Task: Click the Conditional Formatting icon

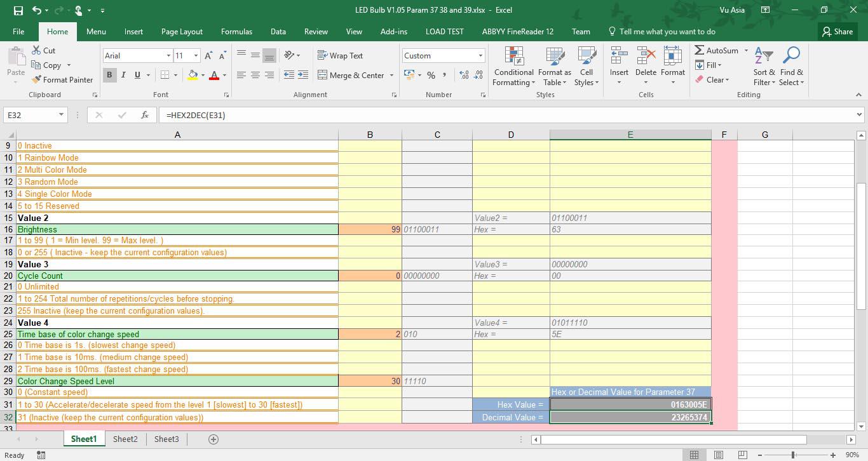Action: coord(513,58)
